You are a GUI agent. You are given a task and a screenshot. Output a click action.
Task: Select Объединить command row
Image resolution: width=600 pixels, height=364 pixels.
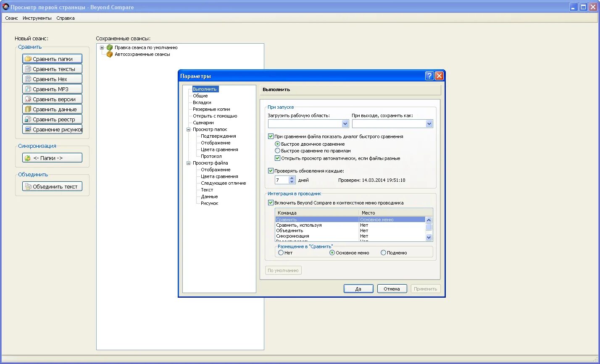[x=350, y=230]
